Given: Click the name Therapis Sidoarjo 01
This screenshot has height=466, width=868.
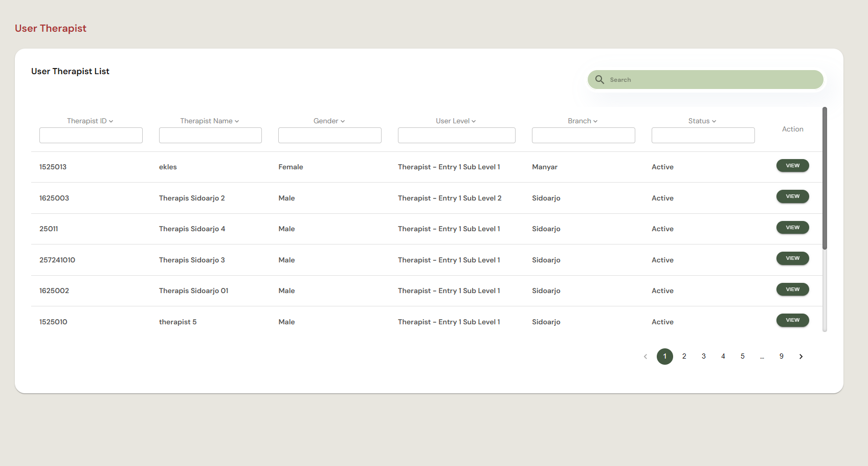Looking at the screenshot, I should [x=194, y=291].
